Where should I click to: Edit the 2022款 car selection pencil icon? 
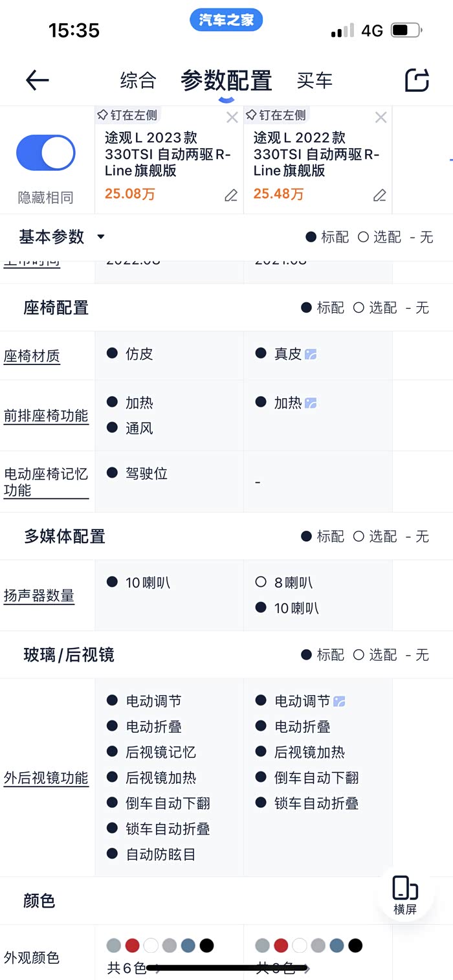tap(380, 195)
